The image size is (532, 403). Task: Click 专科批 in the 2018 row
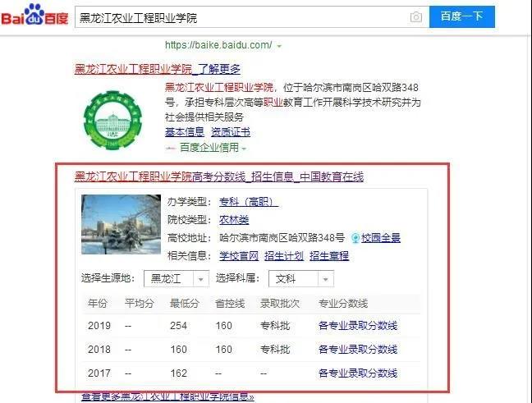point(275,350)
